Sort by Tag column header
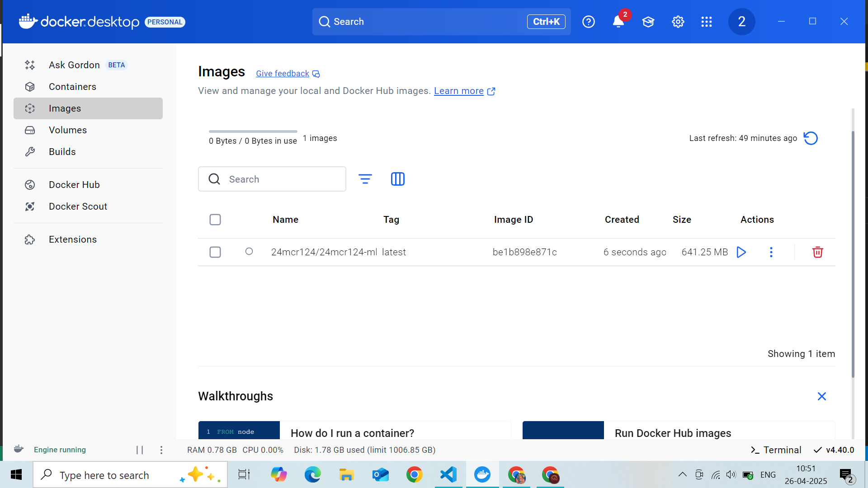The width and height of the screenshot is (868, 488). click(391, 220)
